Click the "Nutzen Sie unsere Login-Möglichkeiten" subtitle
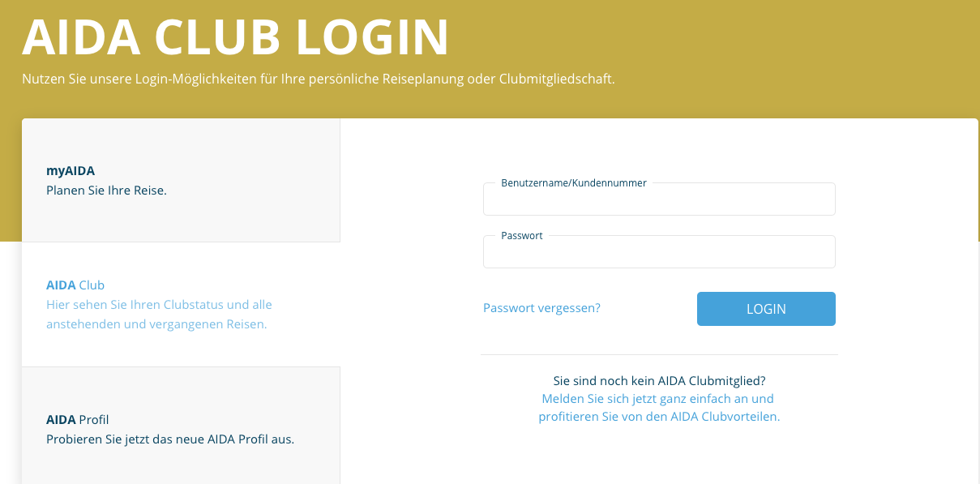The image size is (980, 484). 319,79
